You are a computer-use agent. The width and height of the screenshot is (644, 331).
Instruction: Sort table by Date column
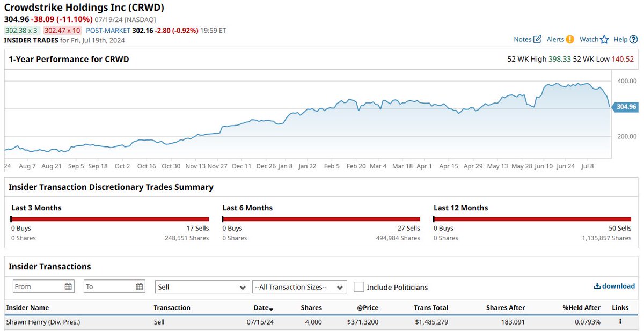pos(264,308)
